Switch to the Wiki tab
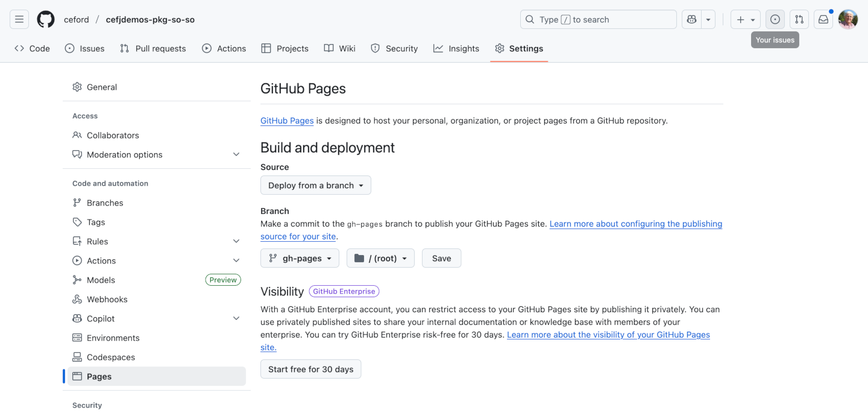 340,48
